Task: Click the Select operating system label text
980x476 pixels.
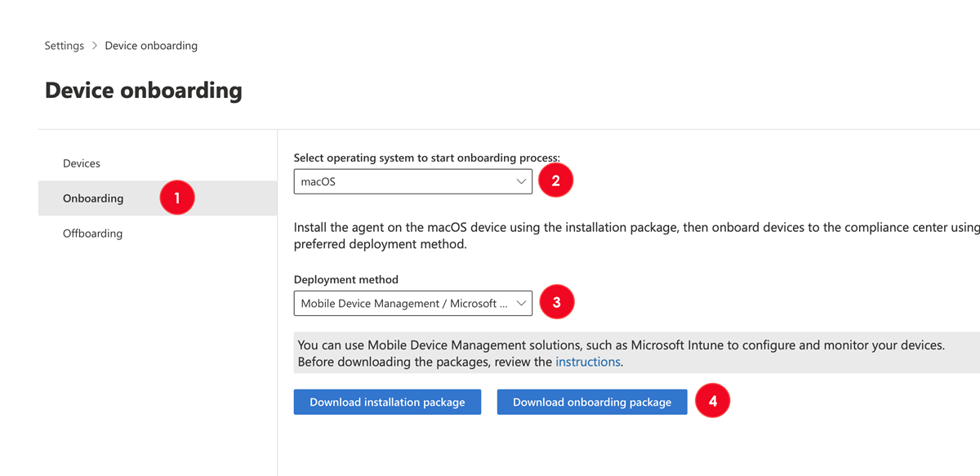Action: 427,158
